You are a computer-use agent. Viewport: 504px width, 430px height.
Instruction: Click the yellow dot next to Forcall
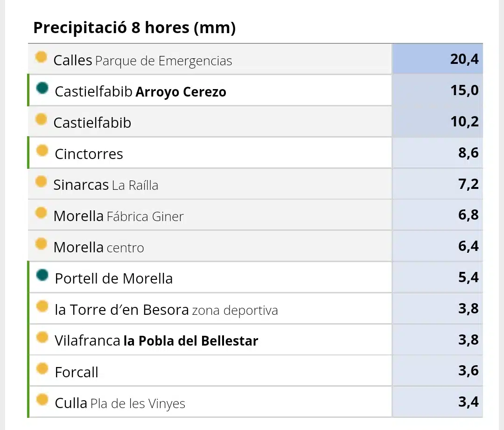tap(42, 368)
